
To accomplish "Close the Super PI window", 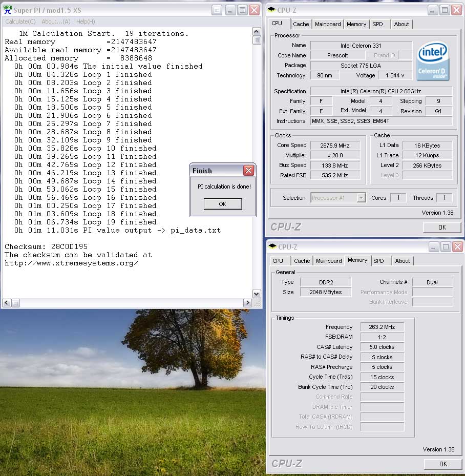I will [x=255, y=10].
